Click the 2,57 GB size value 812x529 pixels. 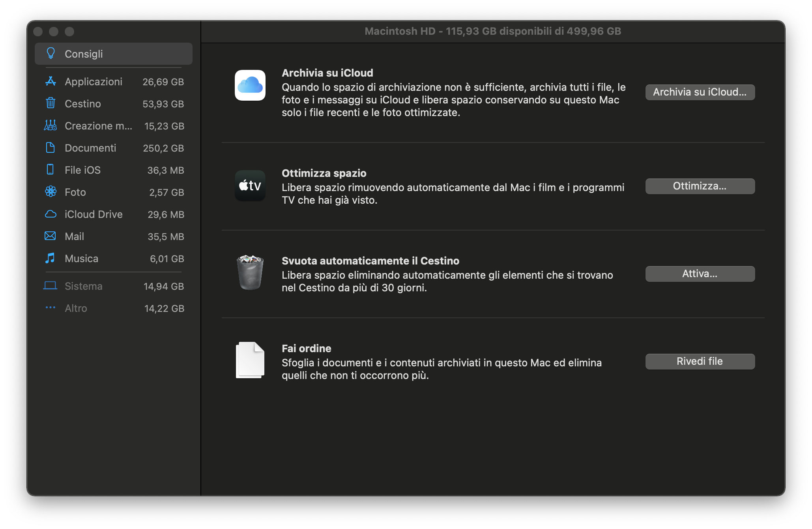click(167, 192)
